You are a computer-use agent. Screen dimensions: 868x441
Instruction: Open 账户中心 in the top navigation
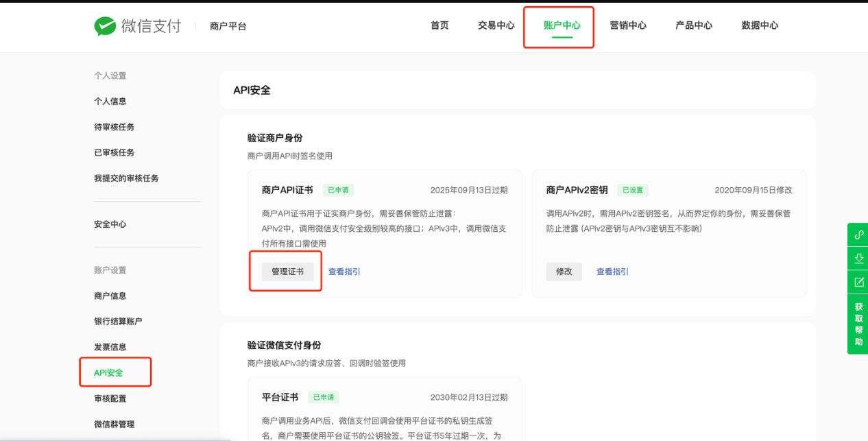pyautogui.click(x=562, y=25)
